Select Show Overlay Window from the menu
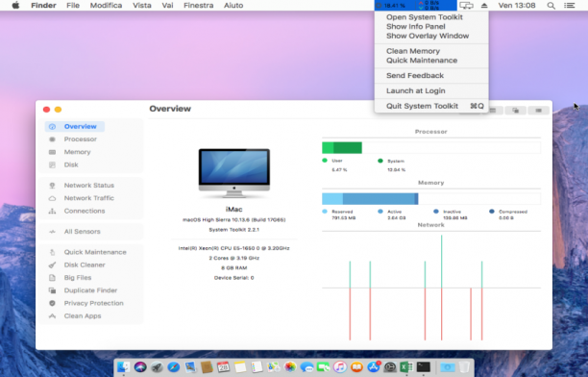588x377 pixels. pyautogui.click(x=428, y=36)
